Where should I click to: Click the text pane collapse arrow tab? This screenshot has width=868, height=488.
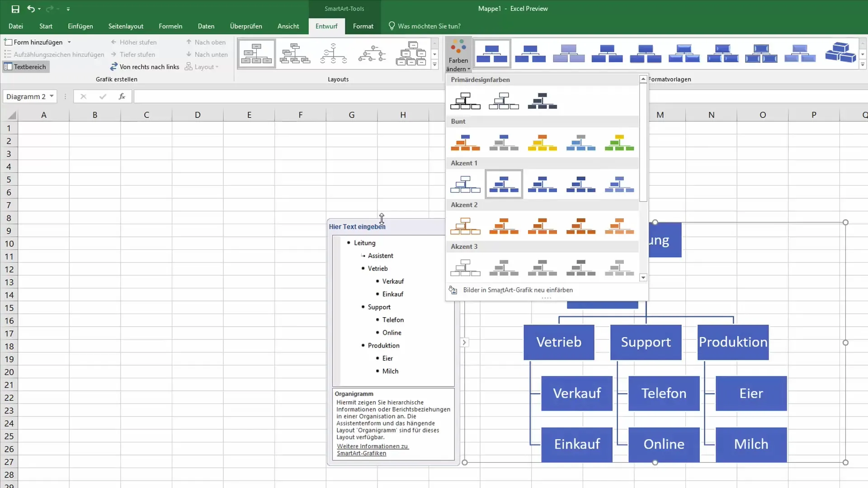coord(464,343)
